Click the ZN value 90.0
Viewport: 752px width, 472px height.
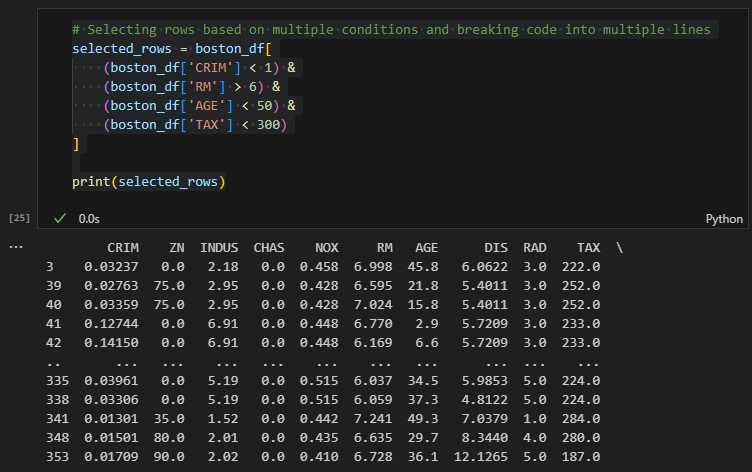click(169, 457)
